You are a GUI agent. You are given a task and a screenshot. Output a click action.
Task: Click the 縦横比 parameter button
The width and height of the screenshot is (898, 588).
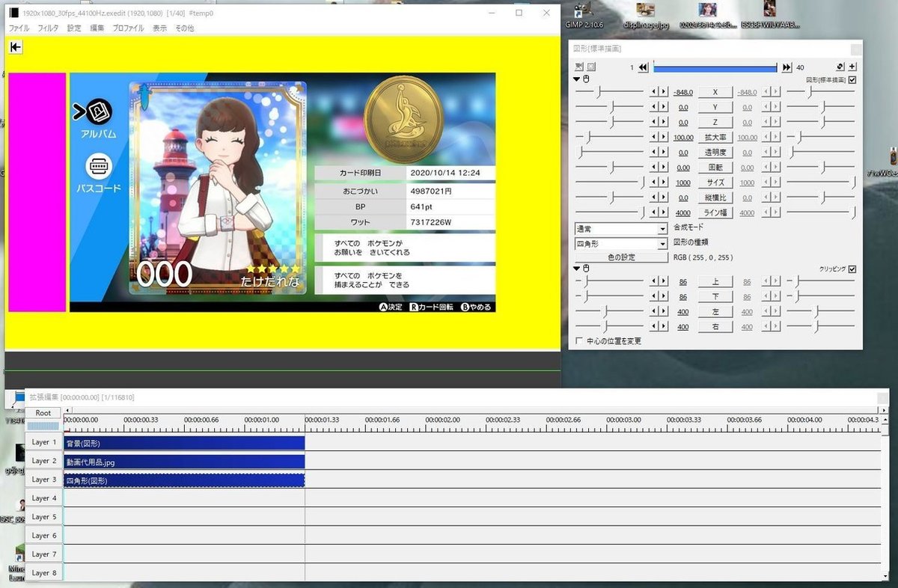pyautogui.click(x=715, y=197)
